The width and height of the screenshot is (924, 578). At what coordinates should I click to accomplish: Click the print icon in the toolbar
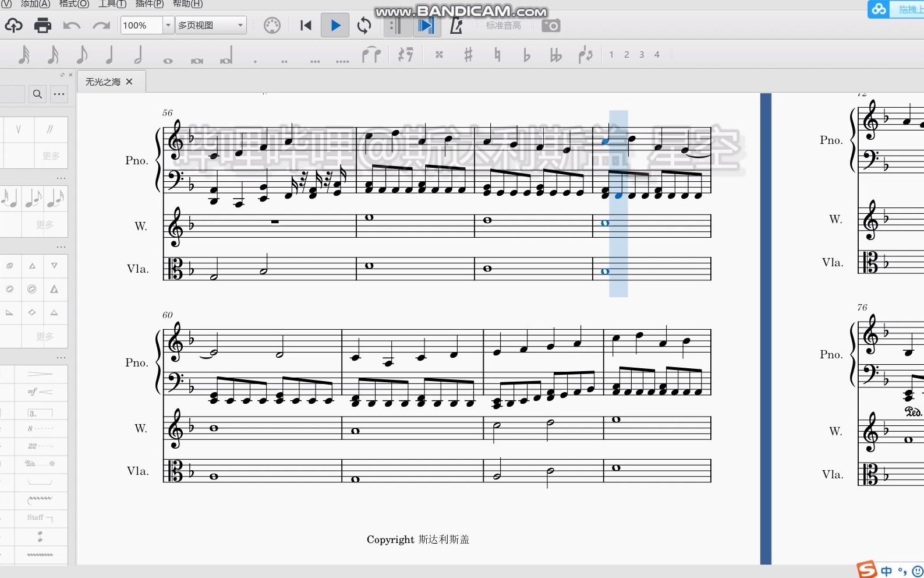tap(43, 25)
